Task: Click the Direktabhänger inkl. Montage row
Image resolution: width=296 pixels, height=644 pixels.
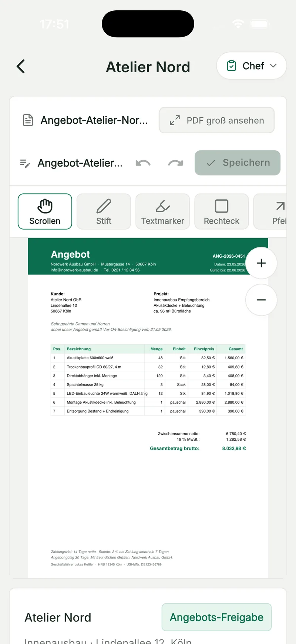Action: 148,376
